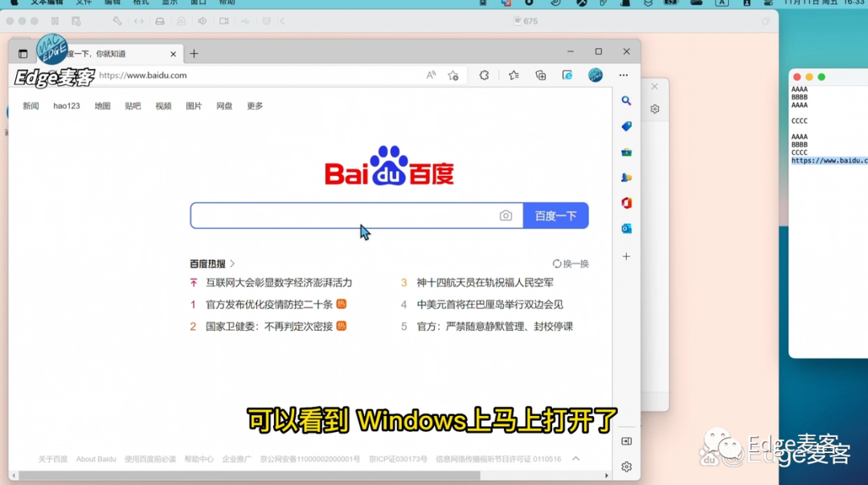Open the 贴吧 link on Baidu

133,106
